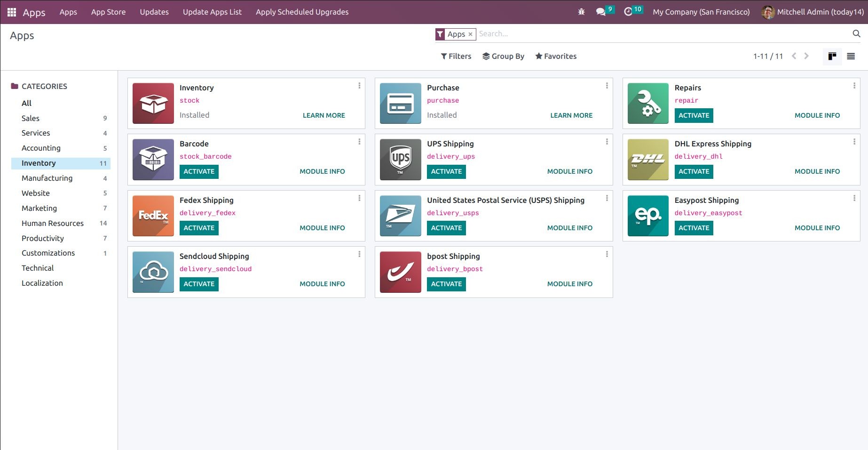868x450 pixels.
Task: Open the Filters dropdown
Action: 455,56
